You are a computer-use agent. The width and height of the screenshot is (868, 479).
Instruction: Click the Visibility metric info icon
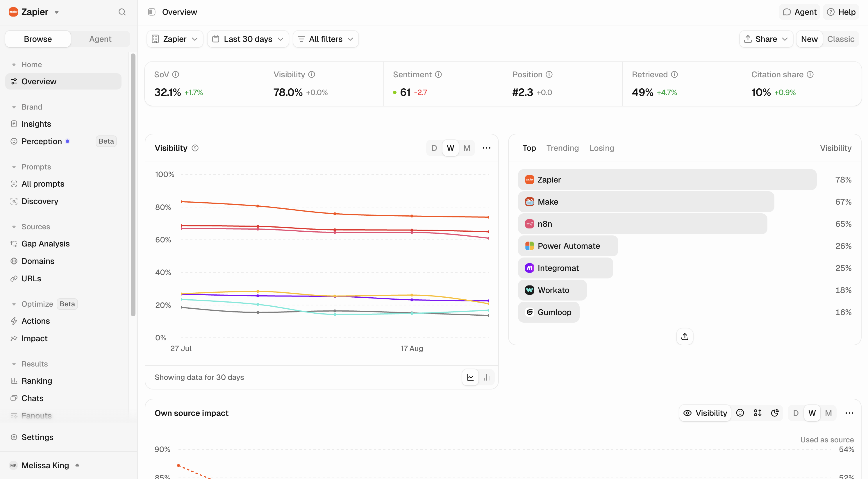pos(312,74)
